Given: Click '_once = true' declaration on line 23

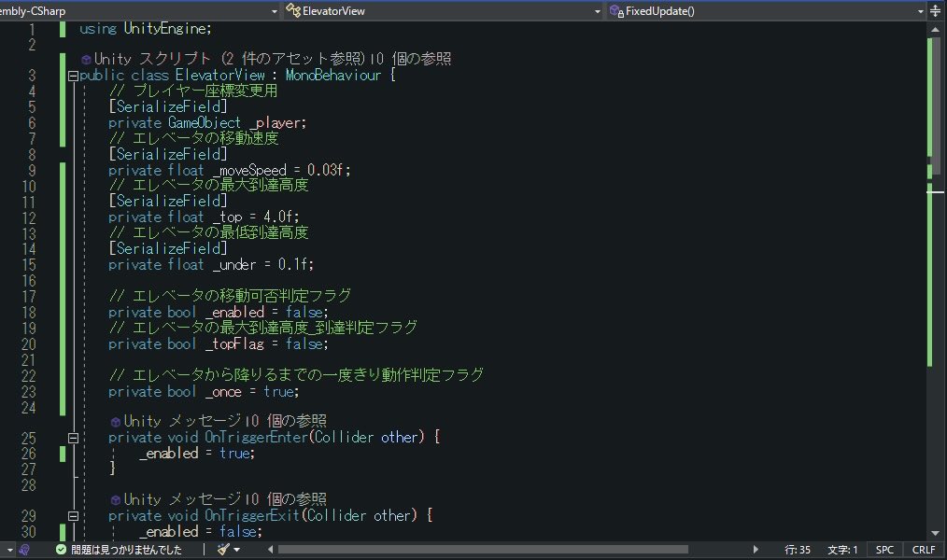Looking at the screenshot, I should point(250,392).
